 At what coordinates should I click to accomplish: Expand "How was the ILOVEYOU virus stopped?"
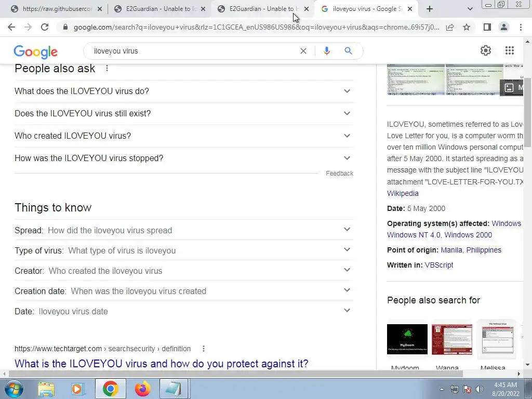[184, 158]
